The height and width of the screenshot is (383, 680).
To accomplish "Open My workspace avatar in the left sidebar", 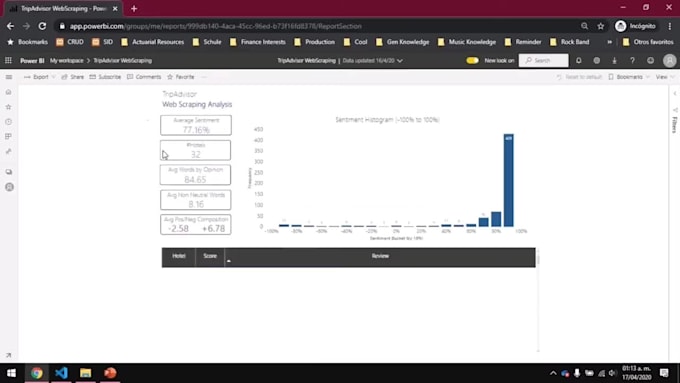I will 9,187.
